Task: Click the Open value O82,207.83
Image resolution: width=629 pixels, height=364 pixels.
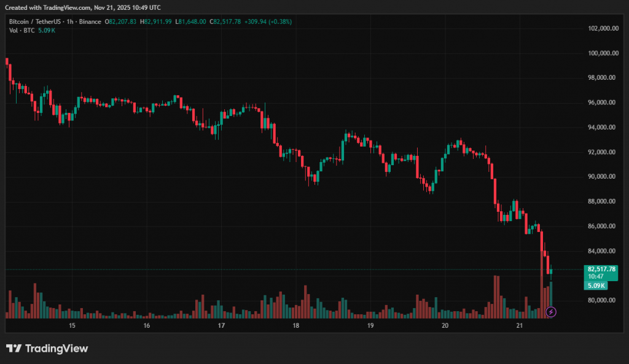Action: (x=121, y=21)
